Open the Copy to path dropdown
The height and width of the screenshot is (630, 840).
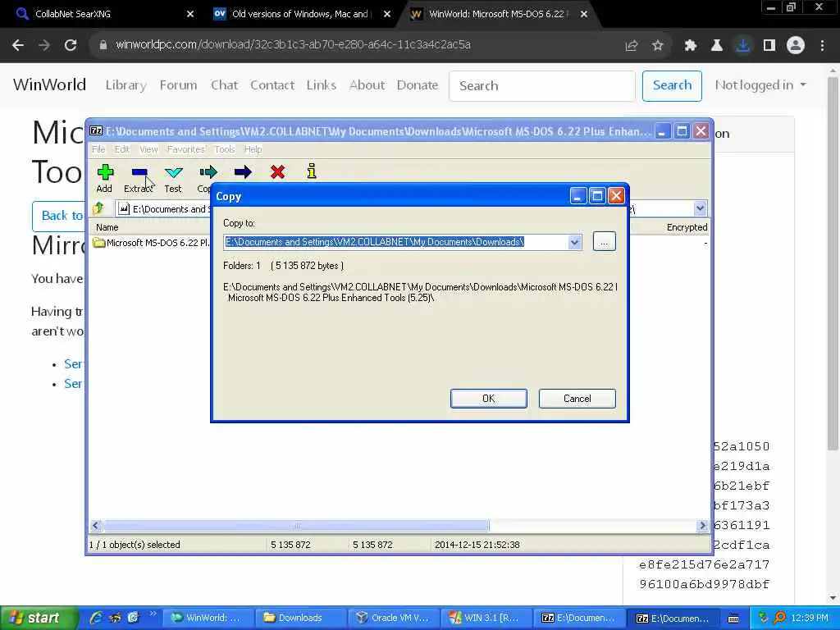point(575,242)
